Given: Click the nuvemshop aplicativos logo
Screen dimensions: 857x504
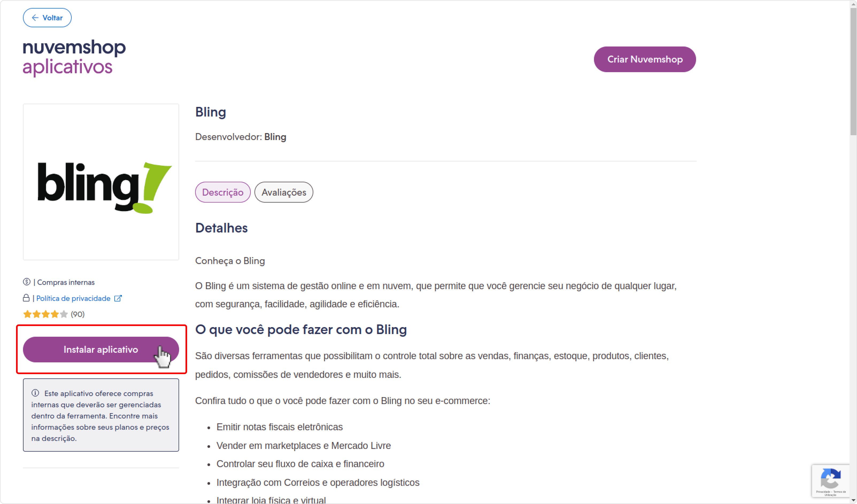Looking at the screenshot, I should 74,57.
